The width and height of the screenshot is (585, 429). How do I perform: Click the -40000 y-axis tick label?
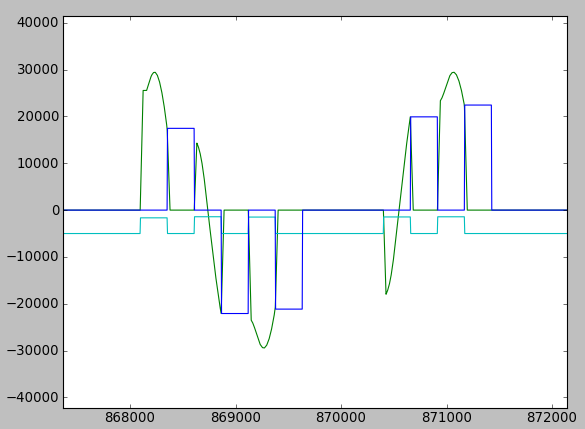33,398
